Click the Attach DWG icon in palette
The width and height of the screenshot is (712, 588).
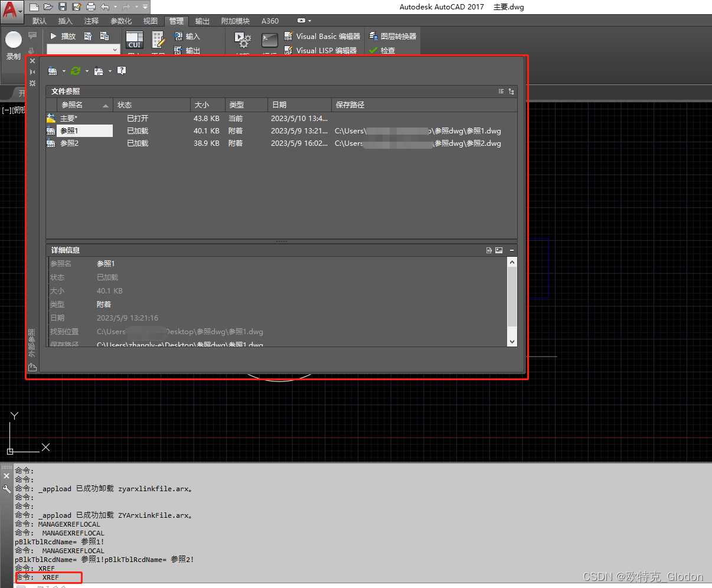pyautogui.click(x=53, y=71)
